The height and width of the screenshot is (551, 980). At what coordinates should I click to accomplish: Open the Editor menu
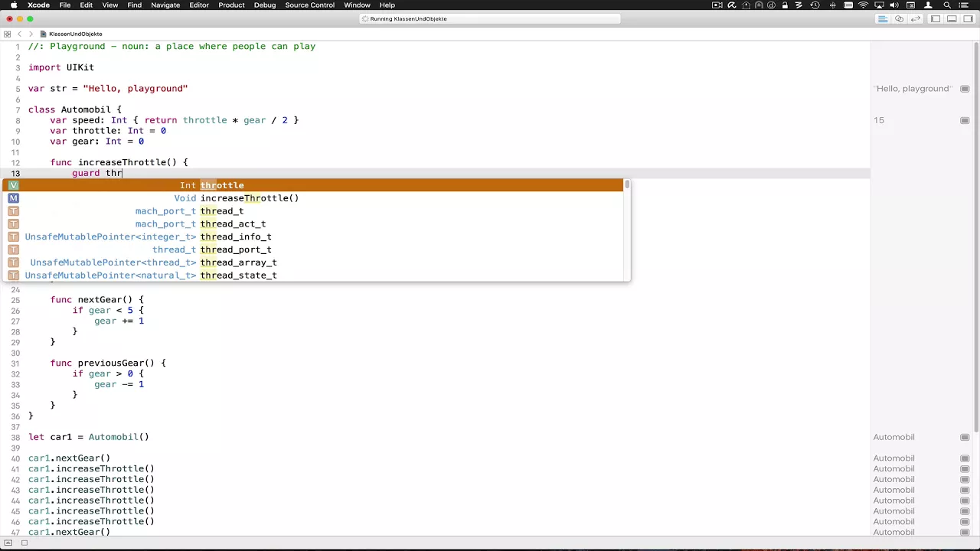point(199,5)
